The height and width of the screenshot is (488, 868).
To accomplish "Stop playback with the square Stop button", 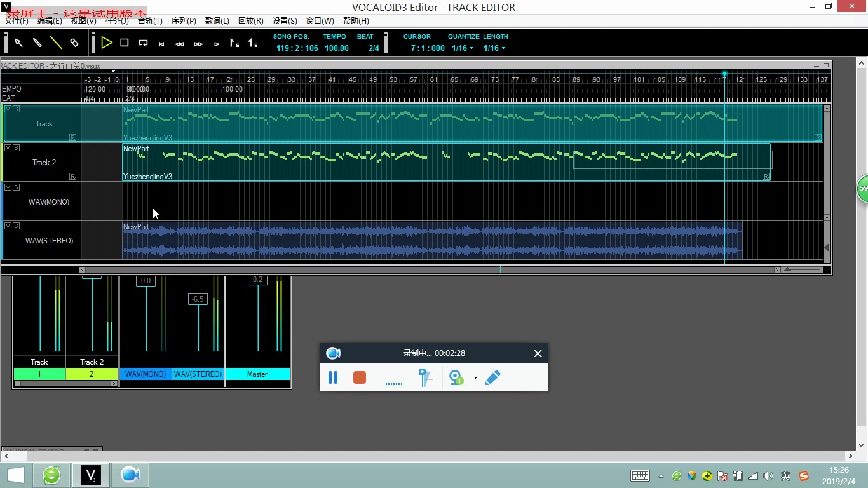I will (x=125, y=43).
